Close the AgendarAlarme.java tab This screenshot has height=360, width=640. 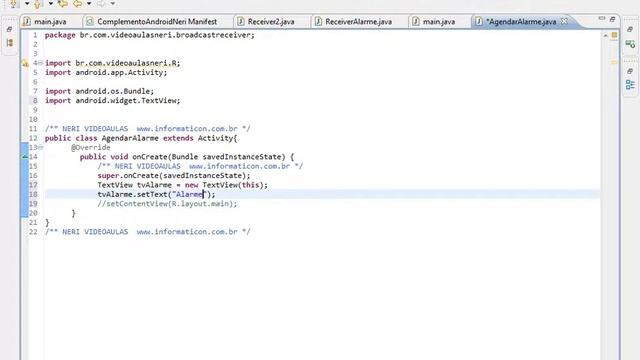click(564, 21)
